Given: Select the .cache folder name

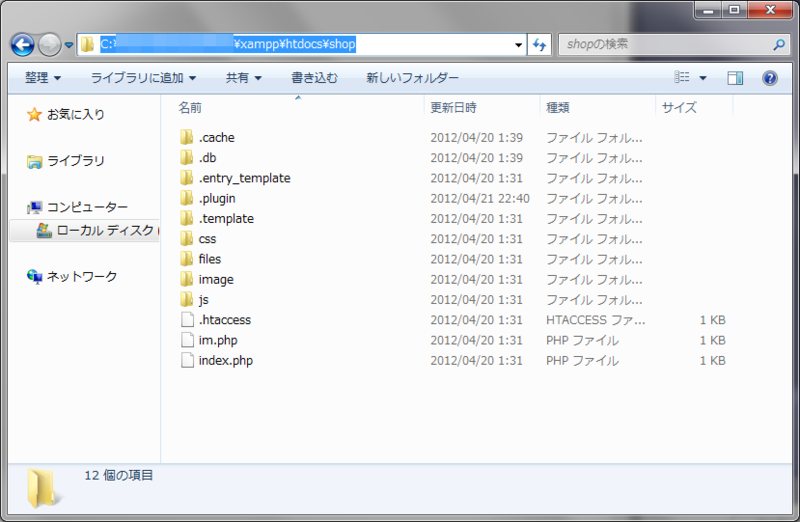Looking at the screenshot, I should coord(217,138).
